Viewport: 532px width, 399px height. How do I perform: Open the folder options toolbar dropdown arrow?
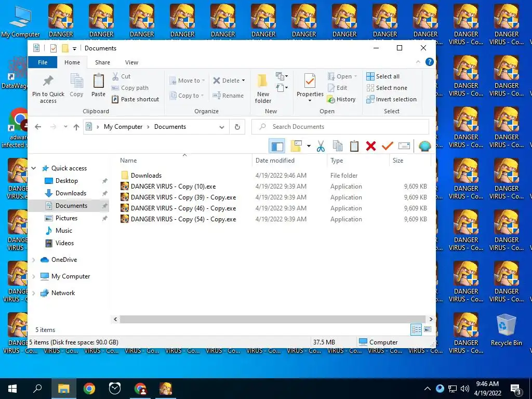(309, 146)
